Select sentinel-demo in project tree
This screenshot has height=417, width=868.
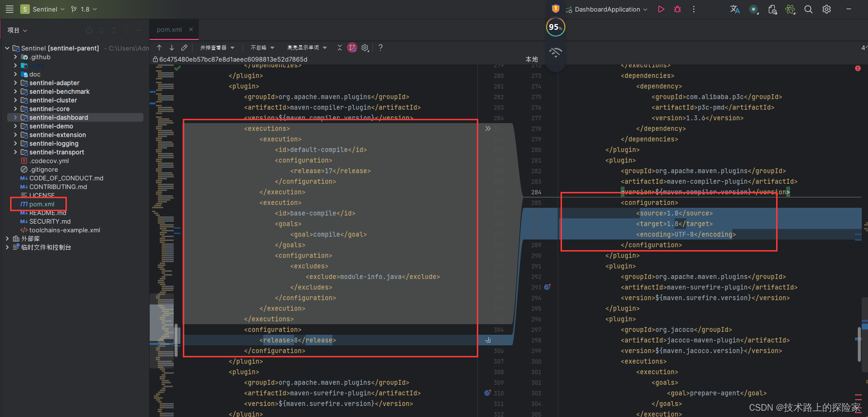(51, 126)
